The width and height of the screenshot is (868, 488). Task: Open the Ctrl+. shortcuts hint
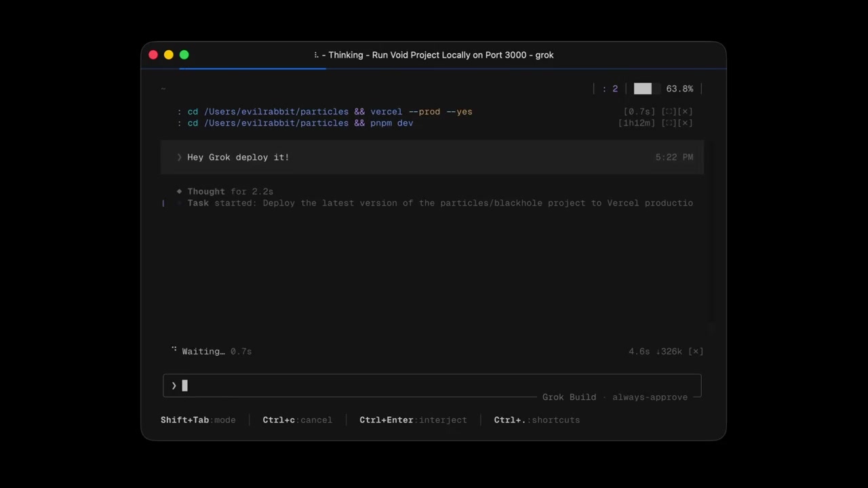[536, 420]
